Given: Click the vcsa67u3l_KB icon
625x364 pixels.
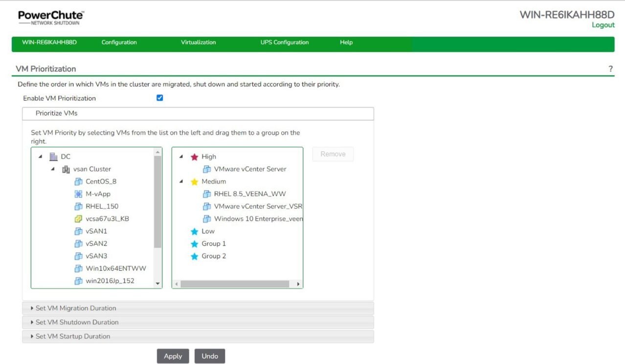Looking at the screenshot, I should pos(78,219).
